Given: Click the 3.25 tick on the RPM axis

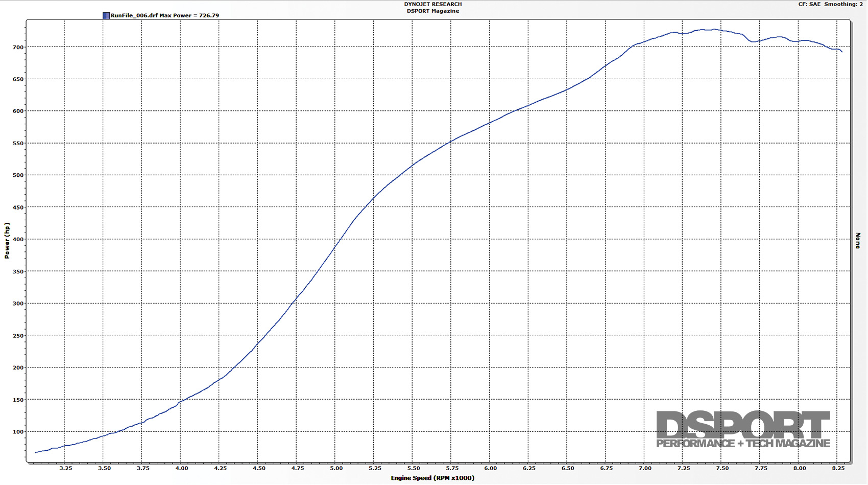Looking at the screenshot, I should click(65, 468).
